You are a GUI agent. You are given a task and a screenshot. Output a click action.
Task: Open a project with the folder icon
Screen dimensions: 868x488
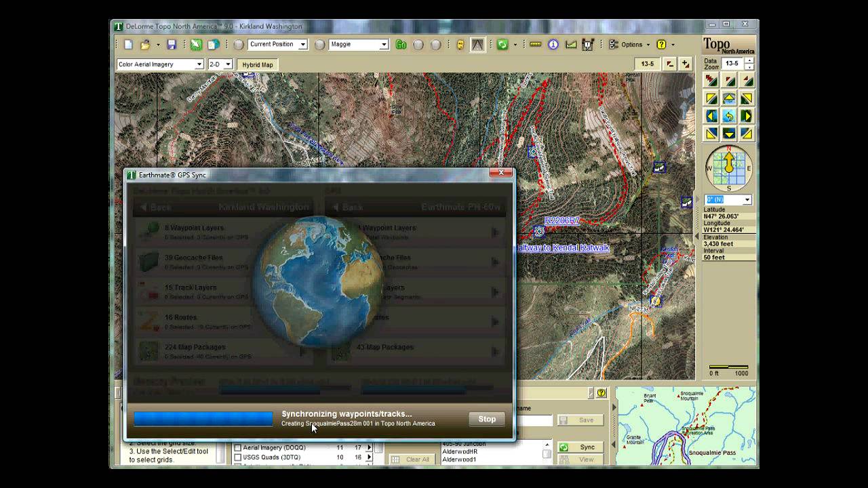[145, 45]
